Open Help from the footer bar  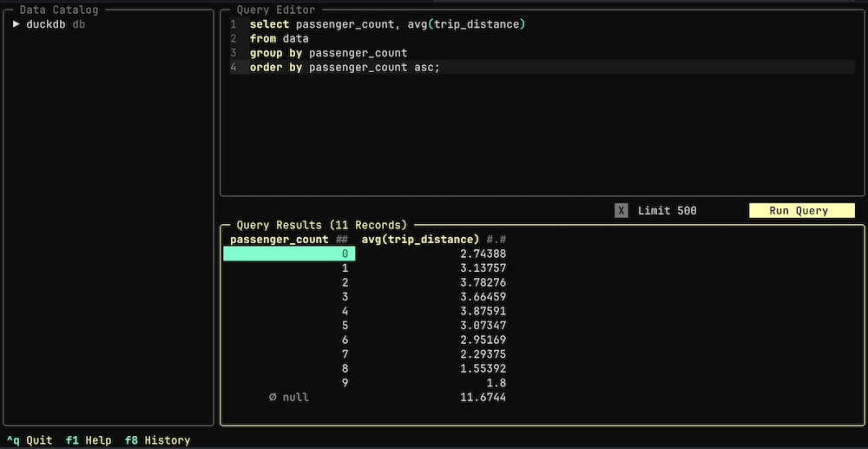pyautogui.click(x=89, y=440)
